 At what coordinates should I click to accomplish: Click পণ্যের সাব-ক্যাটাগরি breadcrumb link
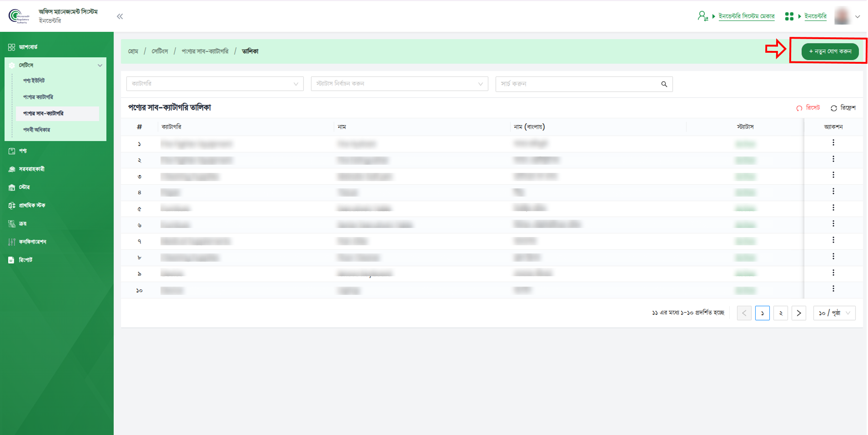[x=205, y=51]
